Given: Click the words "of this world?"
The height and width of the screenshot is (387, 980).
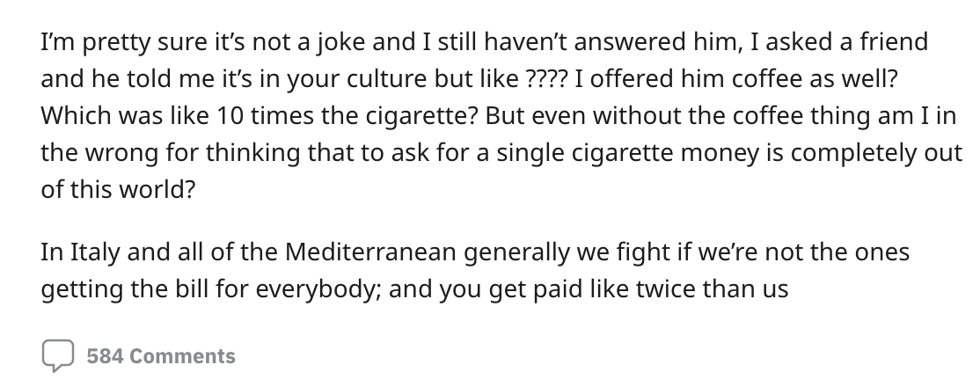Looking at the screenshot, I should [118, 191].
